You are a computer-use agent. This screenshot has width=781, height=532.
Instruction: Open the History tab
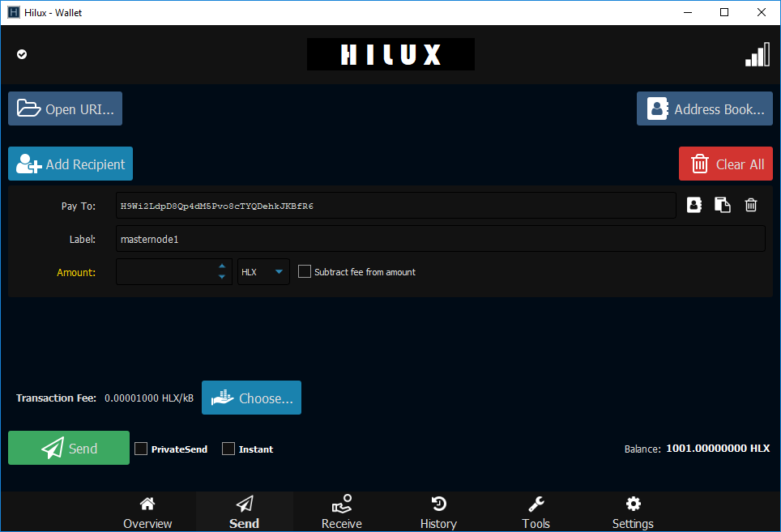coord(438,512)
